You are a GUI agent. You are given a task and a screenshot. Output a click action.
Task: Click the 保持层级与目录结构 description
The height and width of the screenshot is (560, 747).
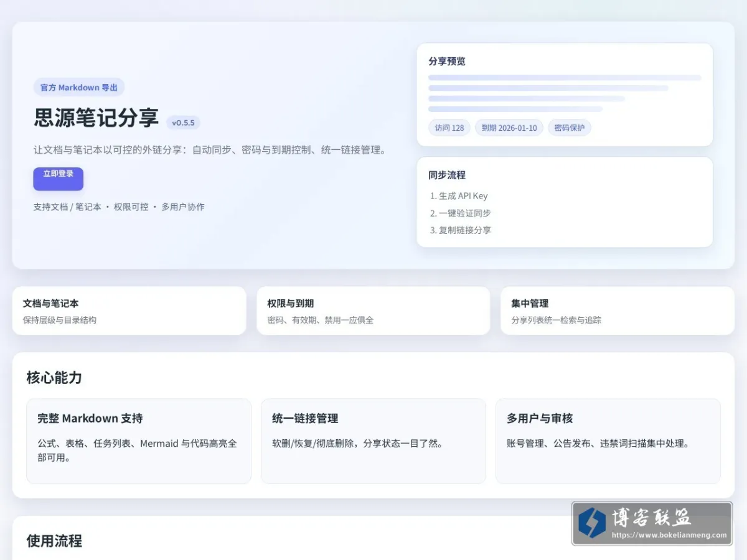[60, 320]
